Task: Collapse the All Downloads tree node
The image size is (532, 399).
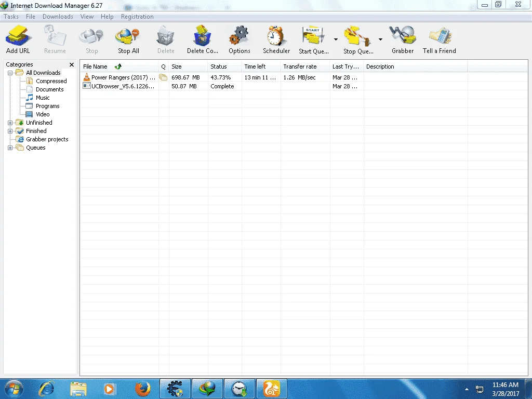Action: pyautogui.click(x=10, y=73)
